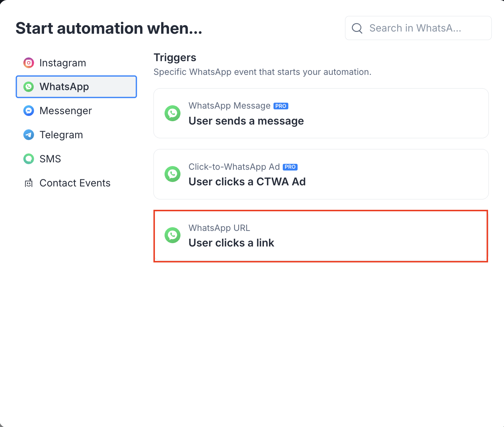Click the Triggers section heading
504x427 pixels.
click(175, 57)
